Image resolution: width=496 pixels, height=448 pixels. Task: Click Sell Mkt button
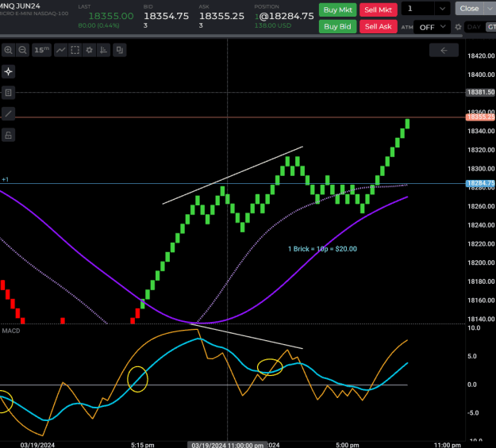coord(378,10)
